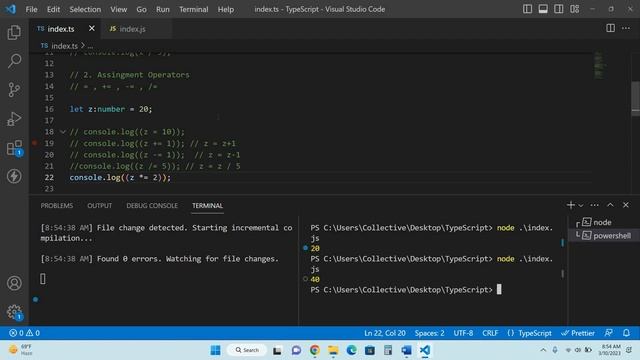Open the Extensions view
The image size is (640, 360).
click(x=14, y=148)
